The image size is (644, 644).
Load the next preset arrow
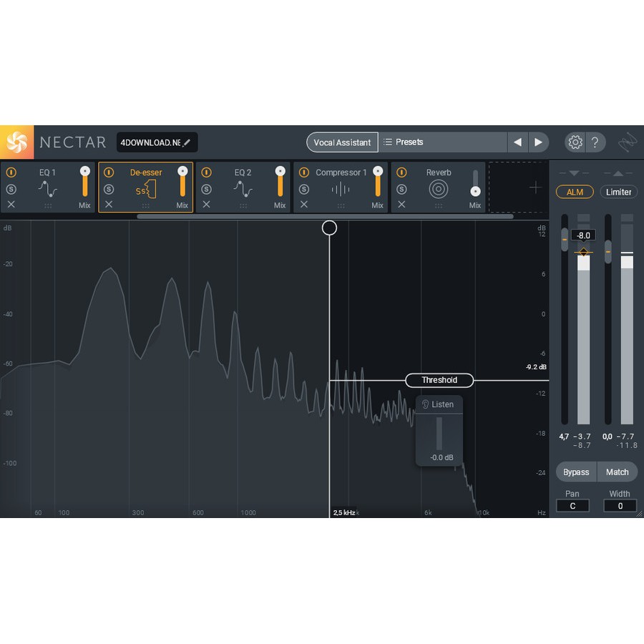(x=538, y=142)
